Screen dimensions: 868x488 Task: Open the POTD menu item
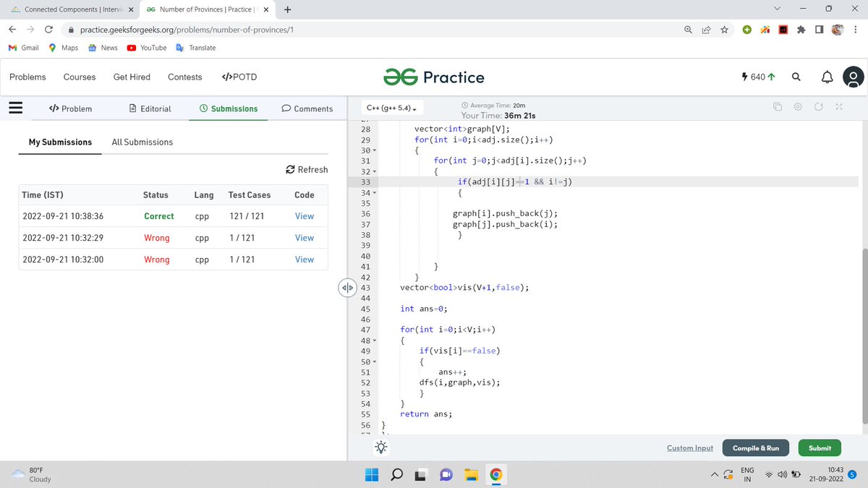pyautogui.click(x=239, y=77)
